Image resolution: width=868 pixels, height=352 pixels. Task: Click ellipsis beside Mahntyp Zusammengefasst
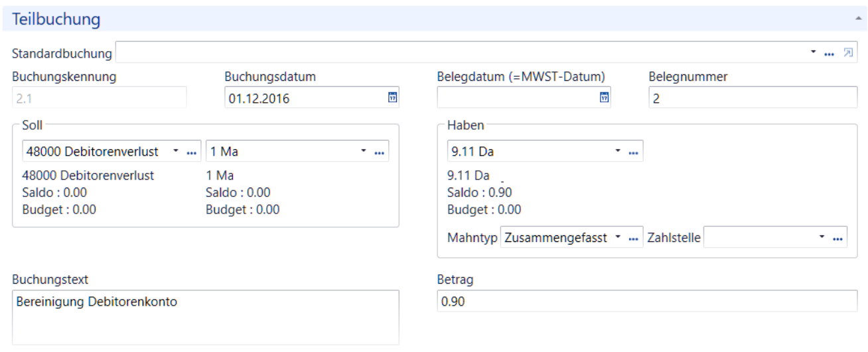[x=633, y=237]
